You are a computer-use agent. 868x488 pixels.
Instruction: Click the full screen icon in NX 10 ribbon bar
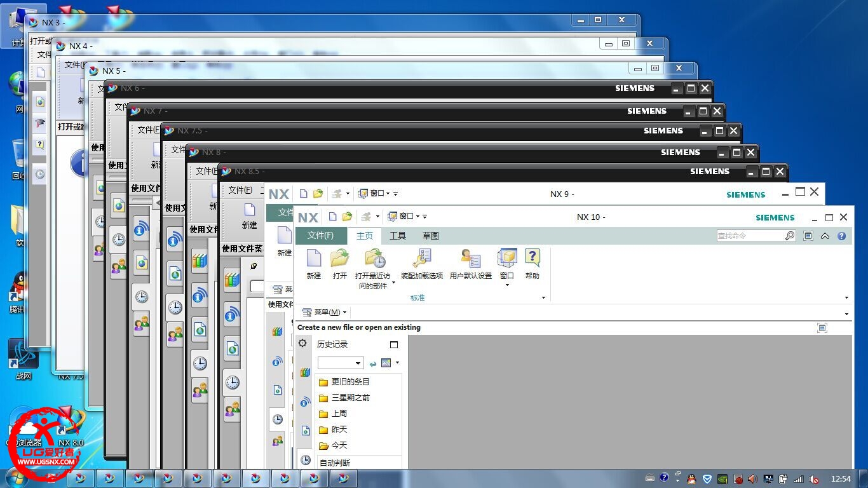(808, 236)
